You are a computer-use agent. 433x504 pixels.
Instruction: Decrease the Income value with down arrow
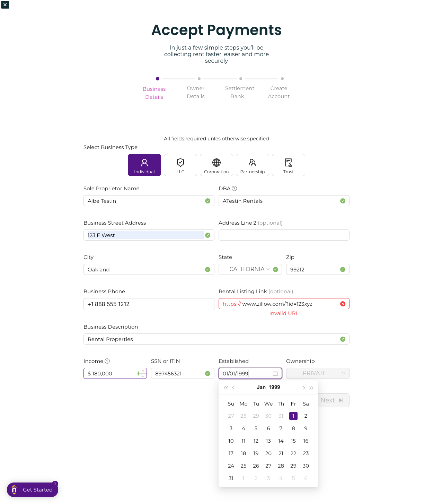tap(143, 376)
